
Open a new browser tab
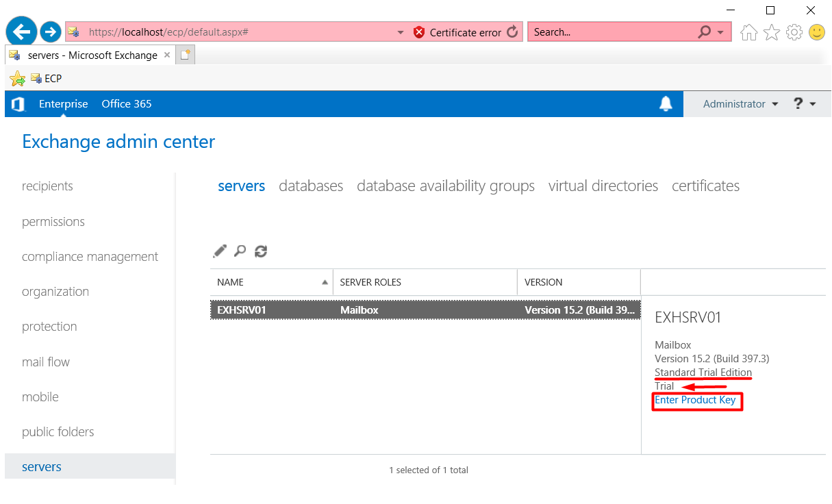[186, 55]
